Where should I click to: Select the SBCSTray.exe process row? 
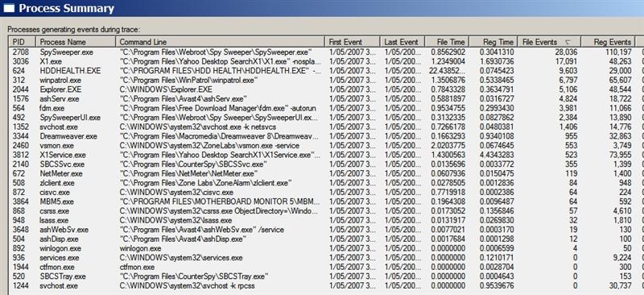[x=326, y=276]
